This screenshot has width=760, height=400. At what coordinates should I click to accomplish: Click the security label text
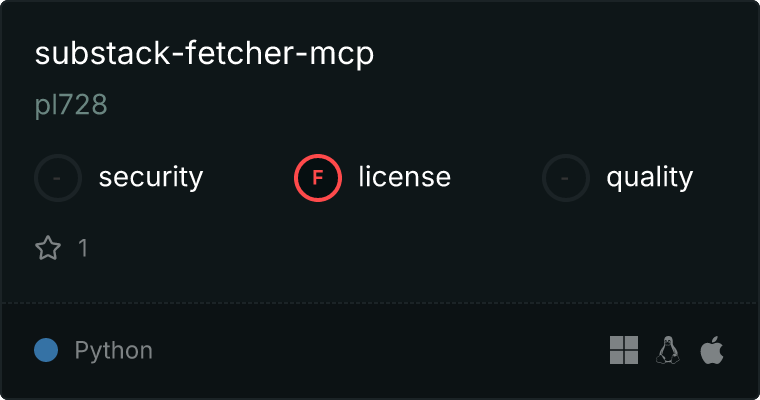click(151, 177)
